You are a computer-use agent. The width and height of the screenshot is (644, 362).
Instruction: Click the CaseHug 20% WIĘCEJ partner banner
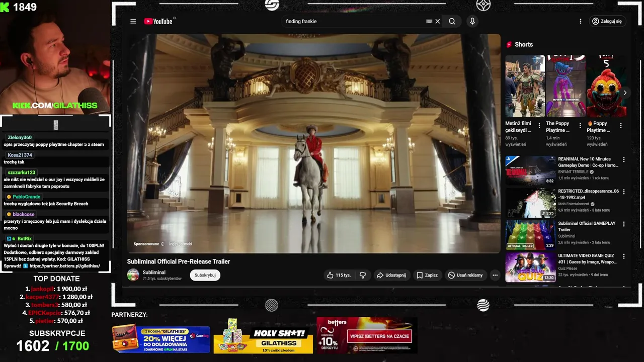161,339
